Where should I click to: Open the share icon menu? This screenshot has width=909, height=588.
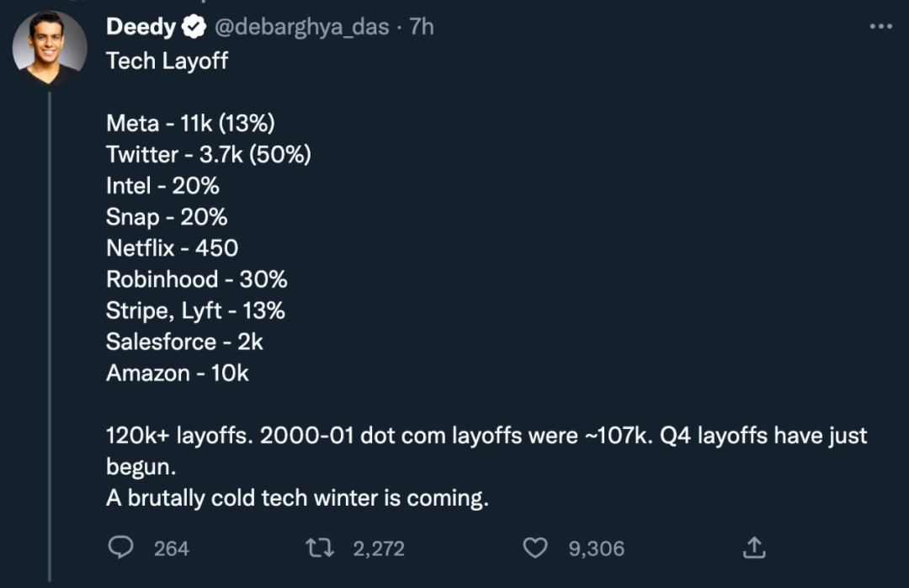pos(754,548)
